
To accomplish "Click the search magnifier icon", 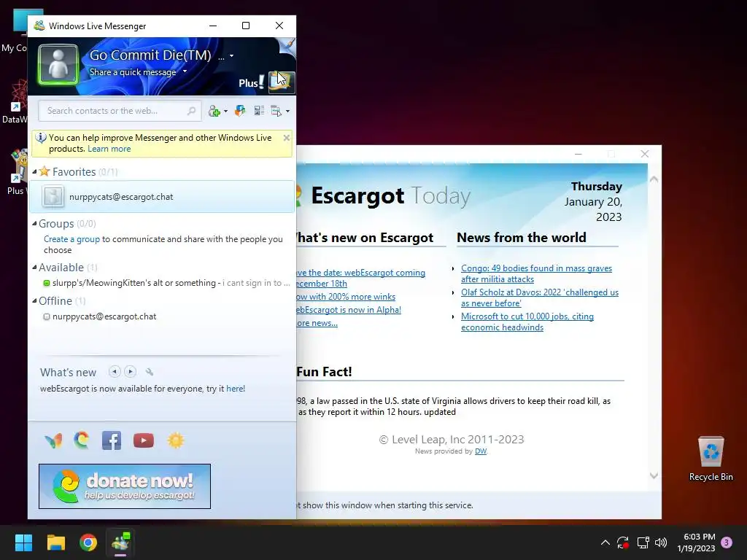I will click(192, 111).
